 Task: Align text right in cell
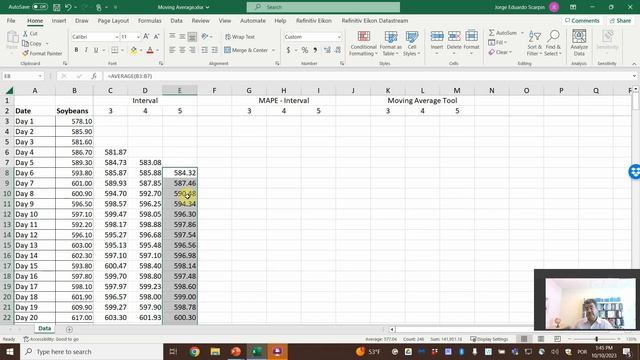(x=192, y=50)
